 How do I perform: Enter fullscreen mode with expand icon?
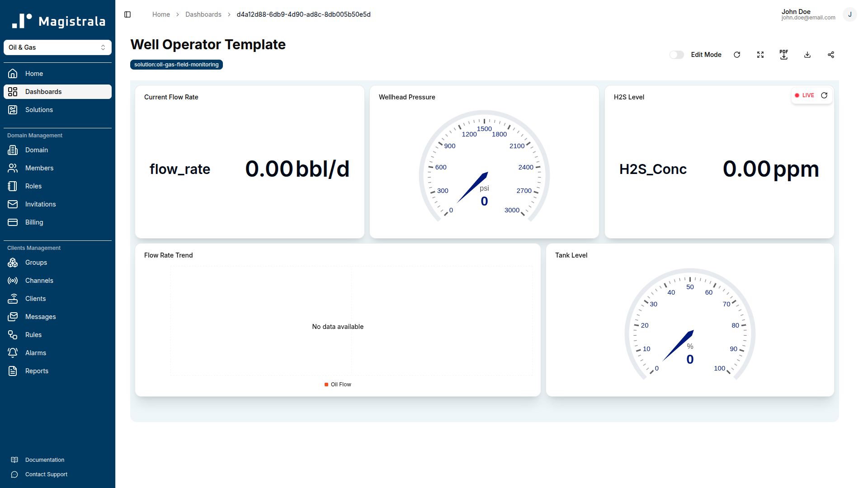coord(760,55)
